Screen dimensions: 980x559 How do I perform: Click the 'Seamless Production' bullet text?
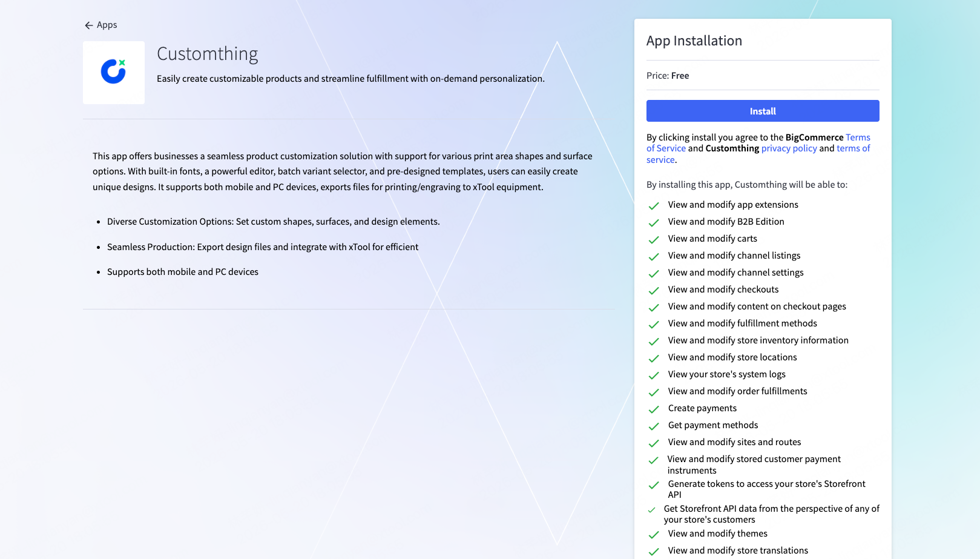coord(263,247)
